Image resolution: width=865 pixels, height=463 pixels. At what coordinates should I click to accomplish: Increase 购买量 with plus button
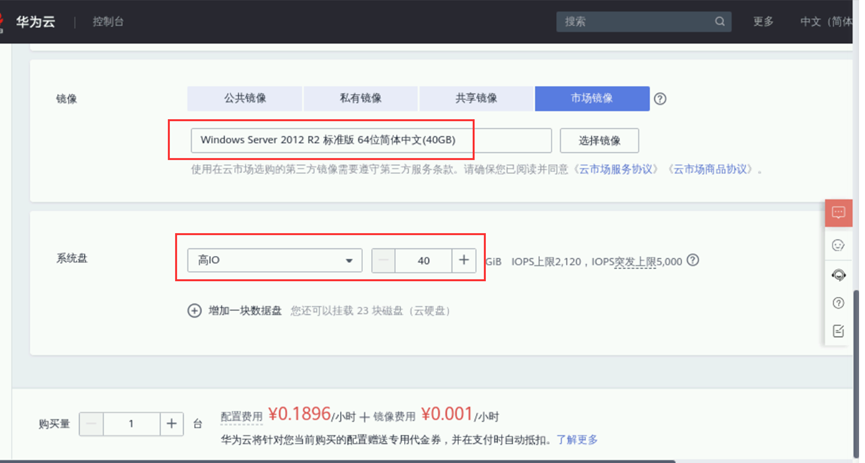coord(172,424)
